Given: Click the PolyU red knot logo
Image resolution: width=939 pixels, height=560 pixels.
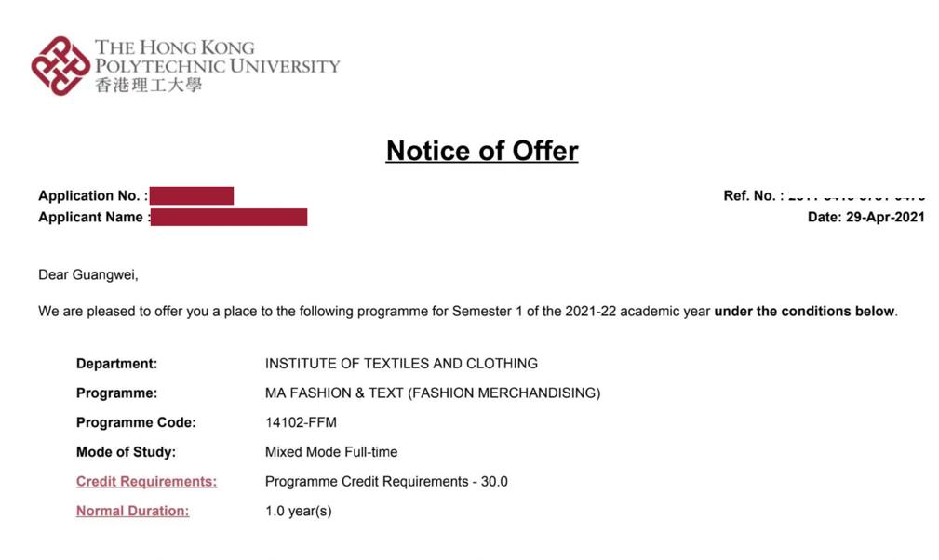Looking at the screenshot, I should (60, 65).
